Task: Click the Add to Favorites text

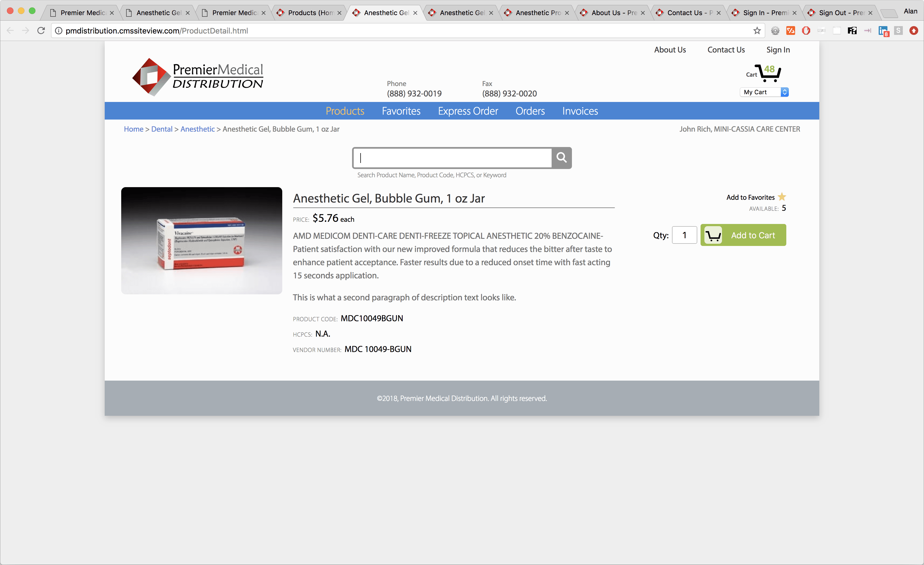Action: click(750, 197)
